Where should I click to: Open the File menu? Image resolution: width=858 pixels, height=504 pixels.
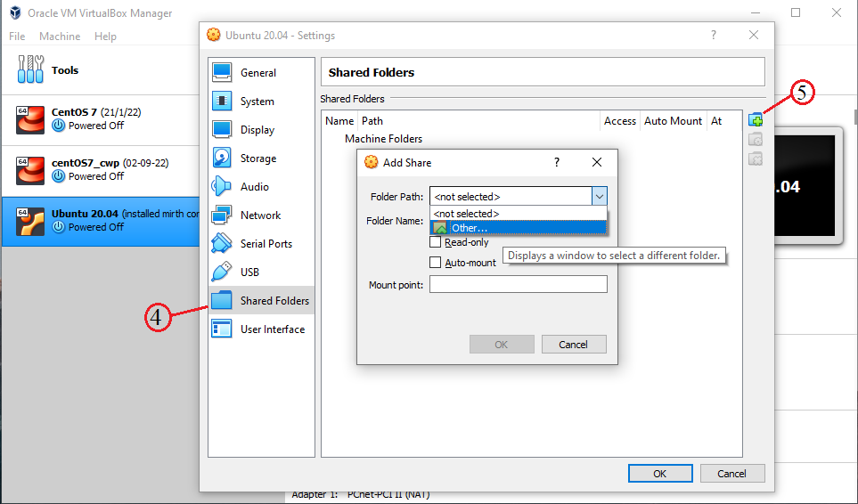tap(17, 37)
